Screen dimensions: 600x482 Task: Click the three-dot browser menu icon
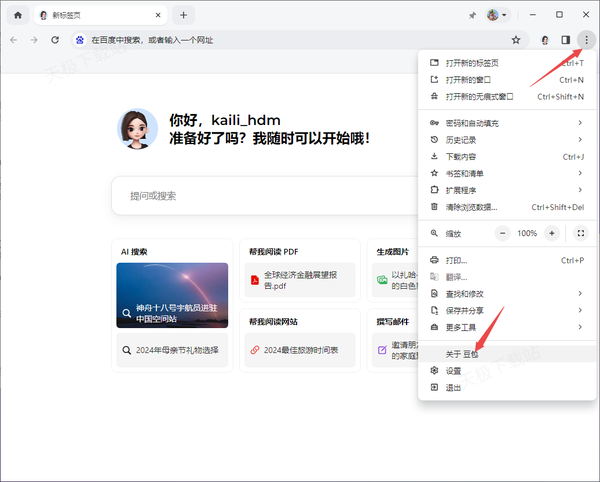click(x=586, y=40)
